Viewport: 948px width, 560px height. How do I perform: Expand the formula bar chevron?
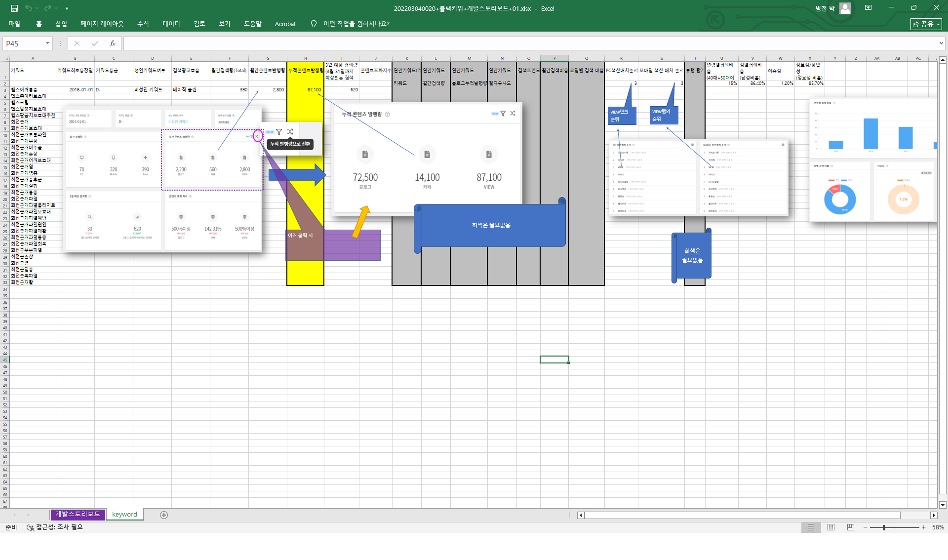click(941, 43)
